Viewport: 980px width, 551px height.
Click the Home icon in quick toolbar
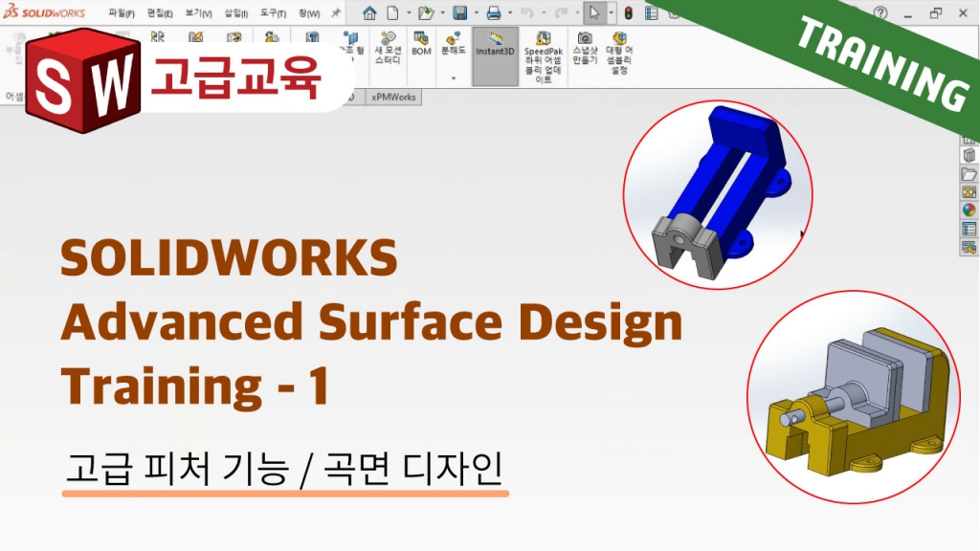click(x=369, y=12)
